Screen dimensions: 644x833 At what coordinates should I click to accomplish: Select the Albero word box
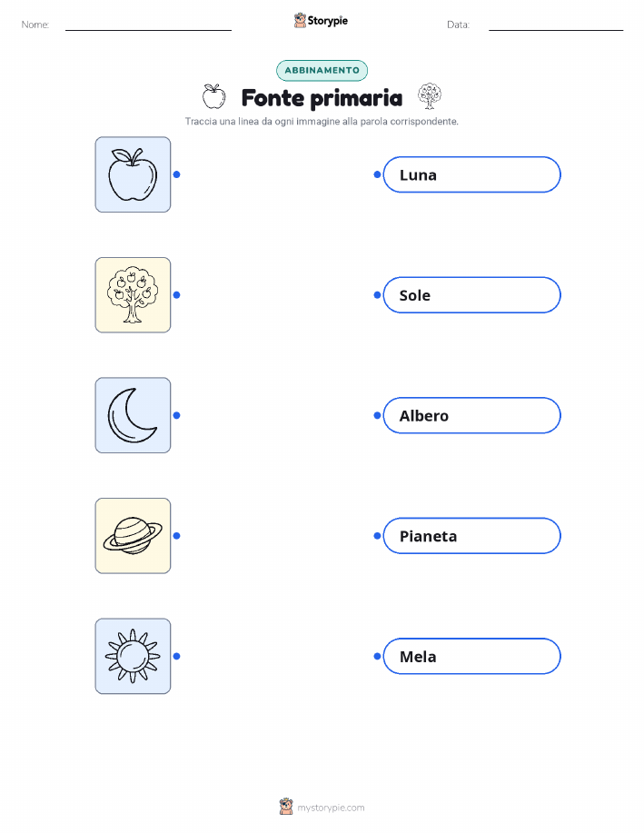click(x=471, y=415)
